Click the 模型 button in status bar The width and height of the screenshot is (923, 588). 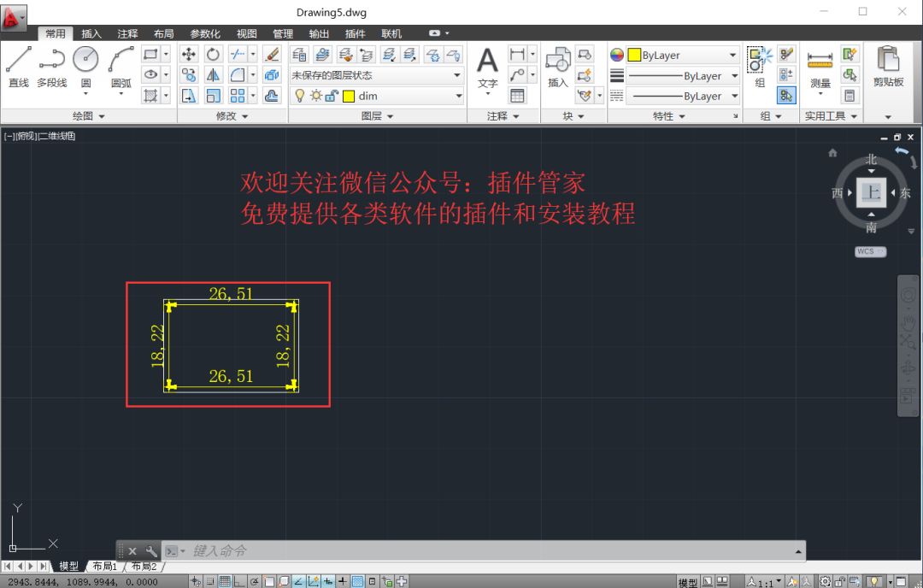(x=687, y=582)
